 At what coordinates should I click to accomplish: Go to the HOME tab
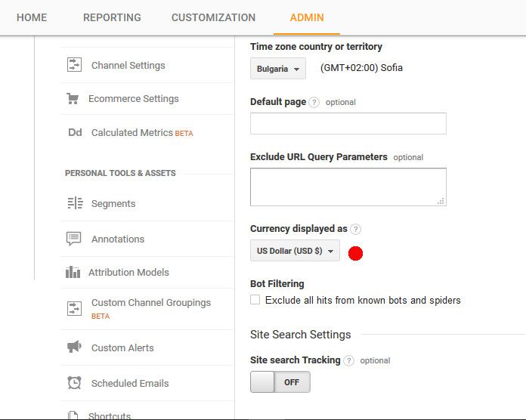click(x=32, y=17)
